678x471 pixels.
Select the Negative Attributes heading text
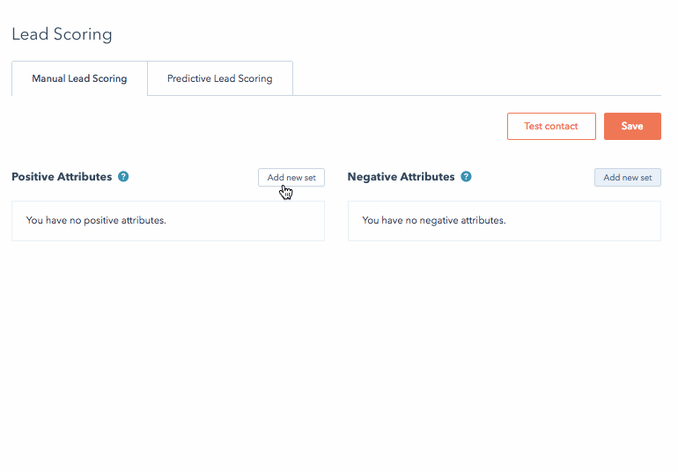401,176
